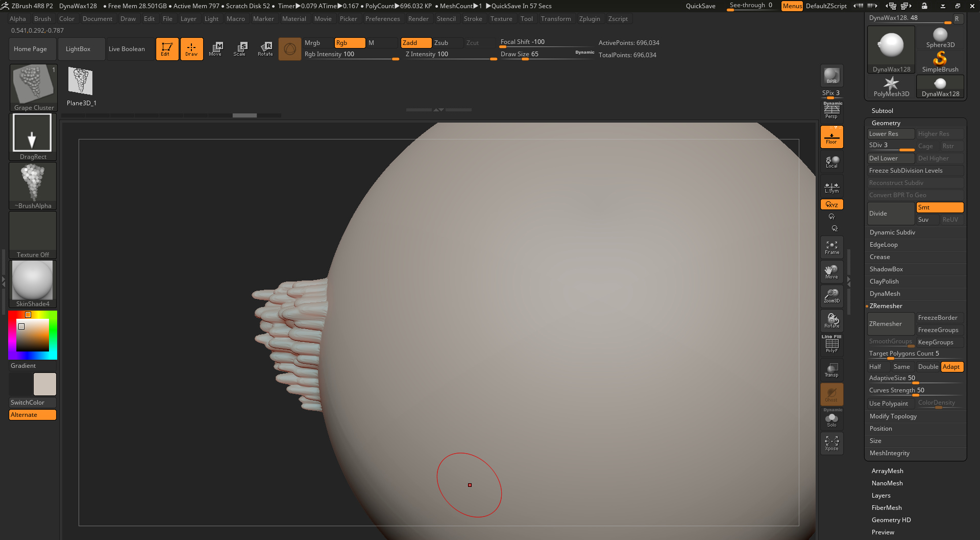Screen dimensions: 980x540
Task: Click the Edit mode button
Action: (167, 49)
